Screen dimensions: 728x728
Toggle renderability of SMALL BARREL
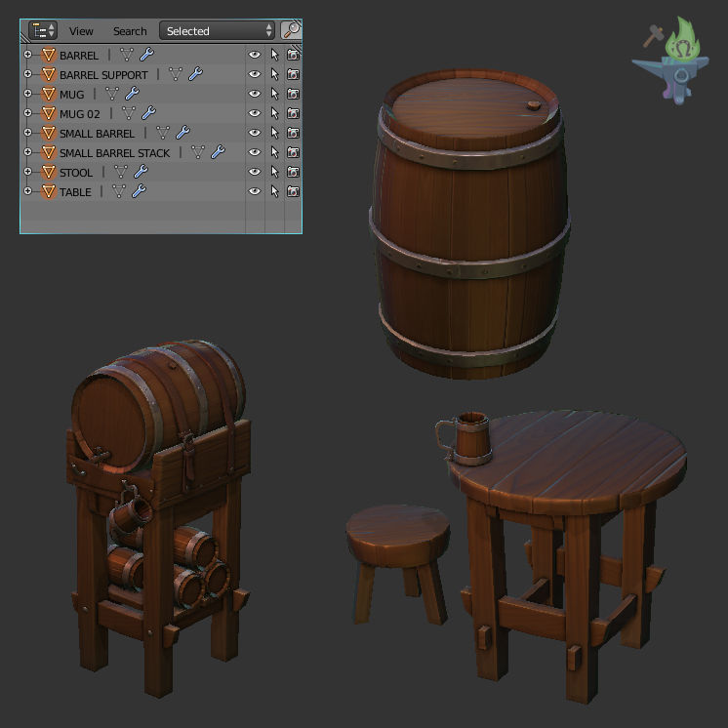[293, 133]
